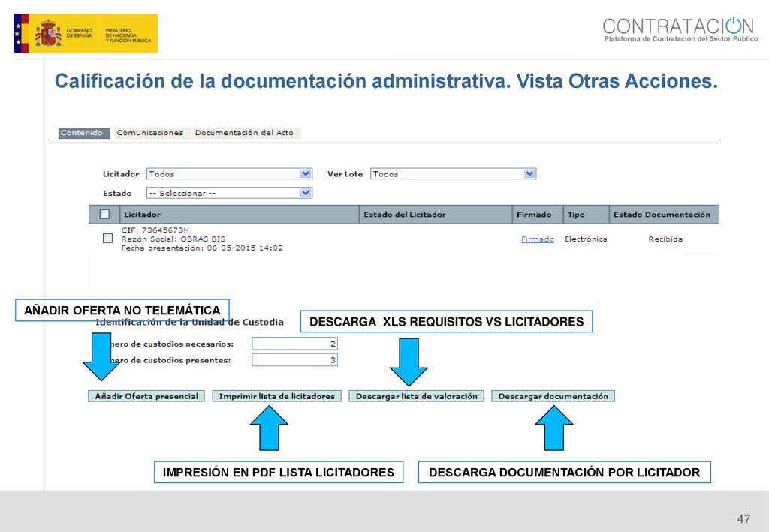Click the Contratación platform logo
This screenshot has width=769, height=532.
[680, 30]
